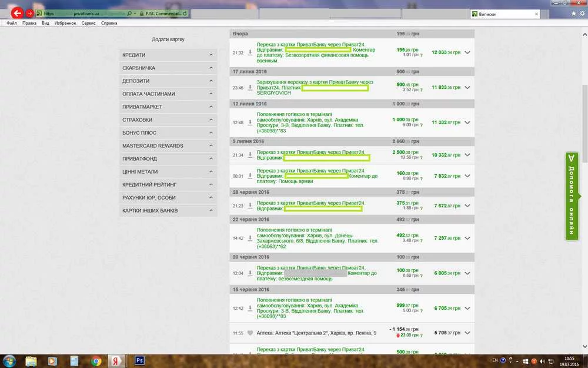Download receipt for the 21:32 transfer

(x=250, y=52)
